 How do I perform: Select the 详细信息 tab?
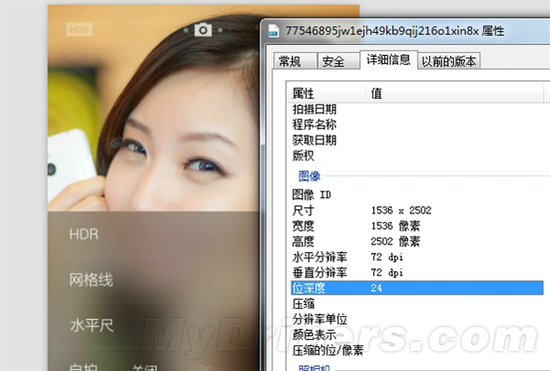pos(389,60)
